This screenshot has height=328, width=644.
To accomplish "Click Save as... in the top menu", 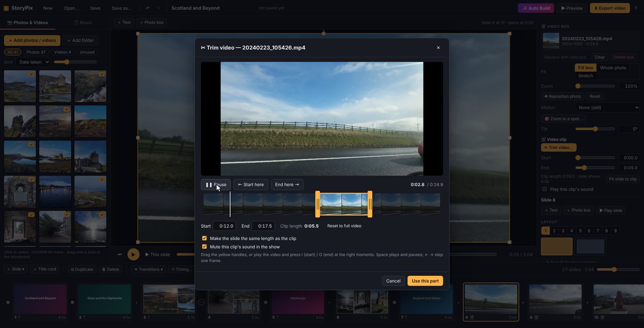I will (122, 8).
